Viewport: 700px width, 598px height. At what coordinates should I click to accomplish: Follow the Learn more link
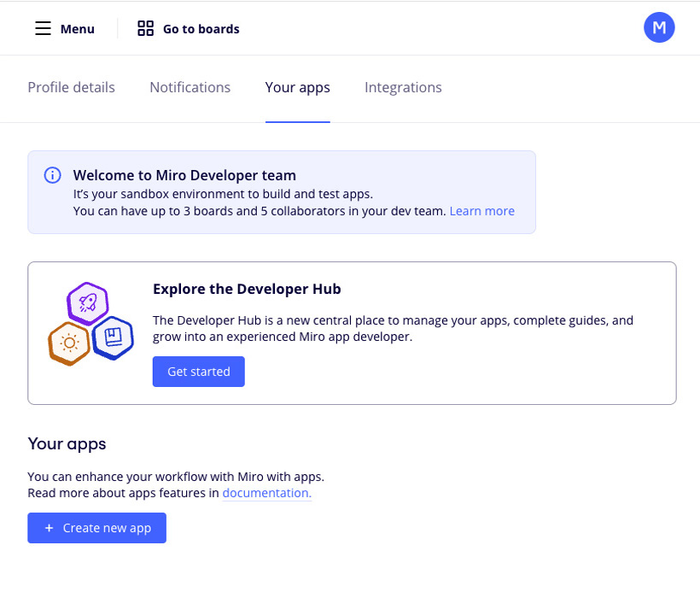click(482, 211)
